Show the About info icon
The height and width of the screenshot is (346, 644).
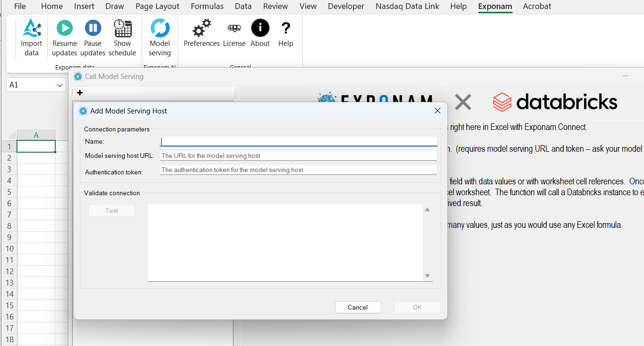[260, 28]
